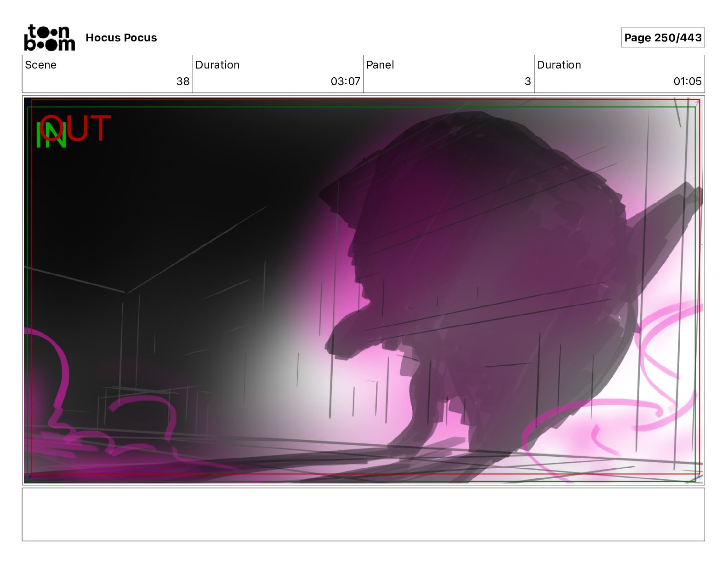Screen dimensions: 728x563
Task: Click the green 'IN' camera marker
Action: pyautogui.click(x=51, y=136)
